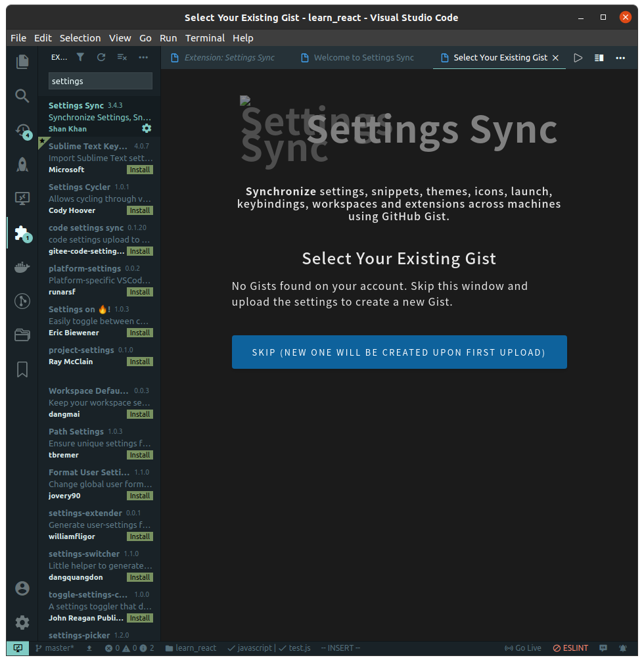Open the Accounts icon in activity bar
Screen dimensions: 644x662
(22, 588)
